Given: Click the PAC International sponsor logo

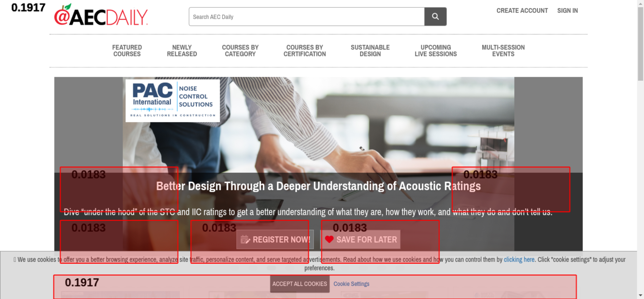Looking at the screenshot, I should (173, 101).
